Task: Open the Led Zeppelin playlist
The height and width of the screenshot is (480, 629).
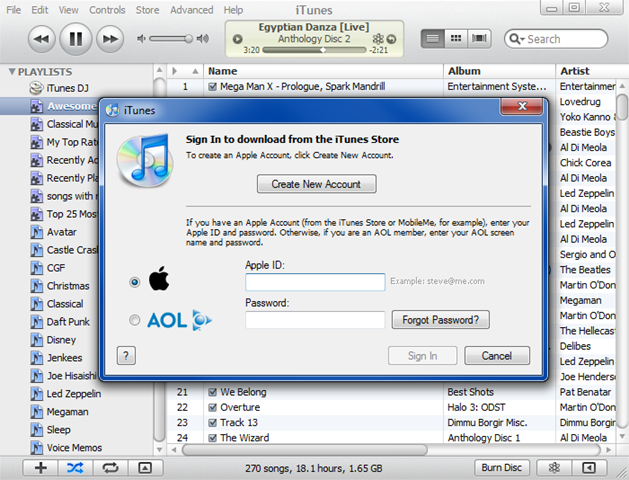Action: (x=74, y=394)
